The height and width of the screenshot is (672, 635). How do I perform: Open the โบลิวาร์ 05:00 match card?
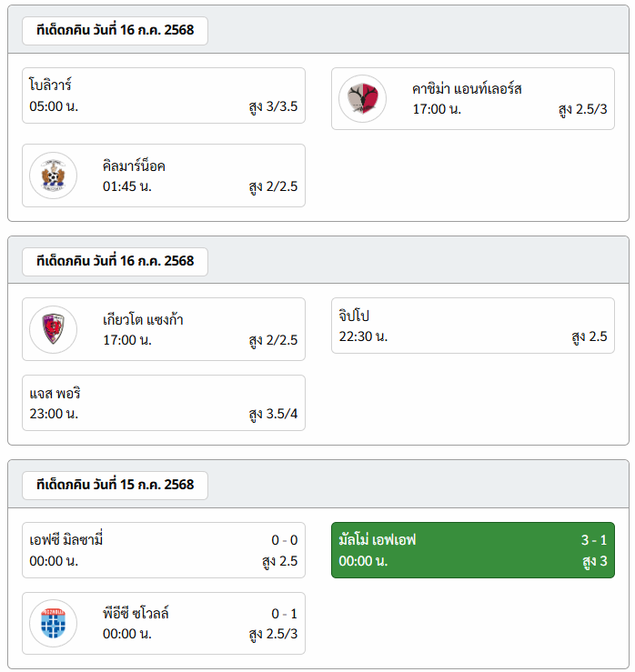(x=164, y=95)
